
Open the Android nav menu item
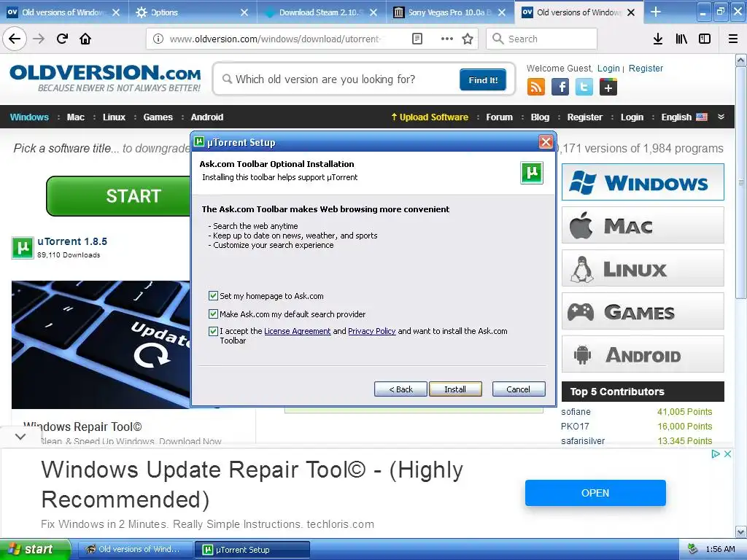pyautogui.click(x=206, y=117)
